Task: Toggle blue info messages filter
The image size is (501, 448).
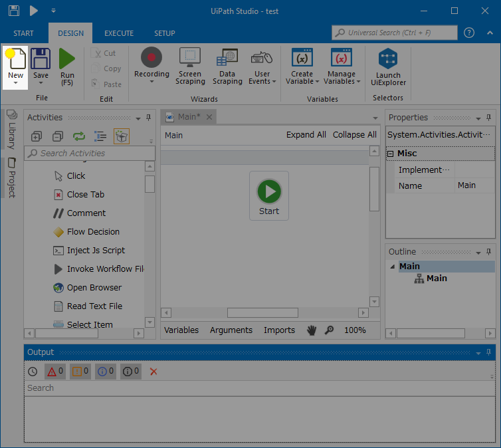Action: pyautogui.click(x=106, y=372)
